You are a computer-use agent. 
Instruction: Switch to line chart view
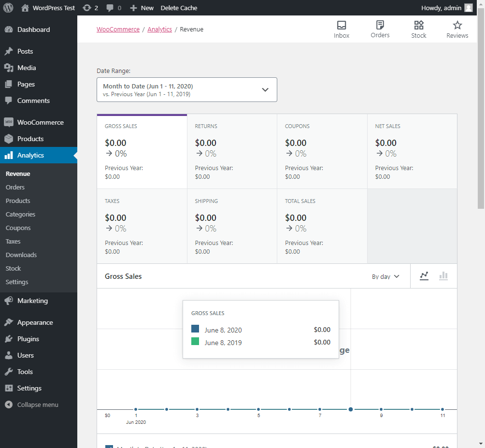click(424, 276)
